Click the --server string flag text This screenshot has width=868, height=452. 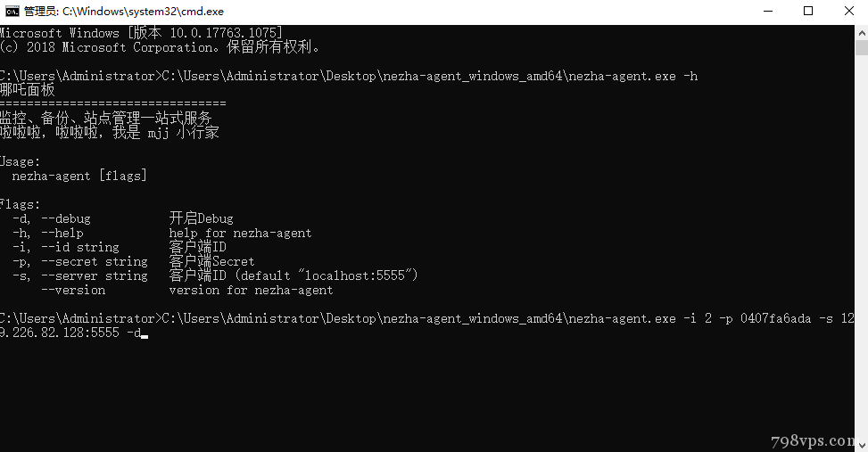pyautogui.click(x=95, y=276)
